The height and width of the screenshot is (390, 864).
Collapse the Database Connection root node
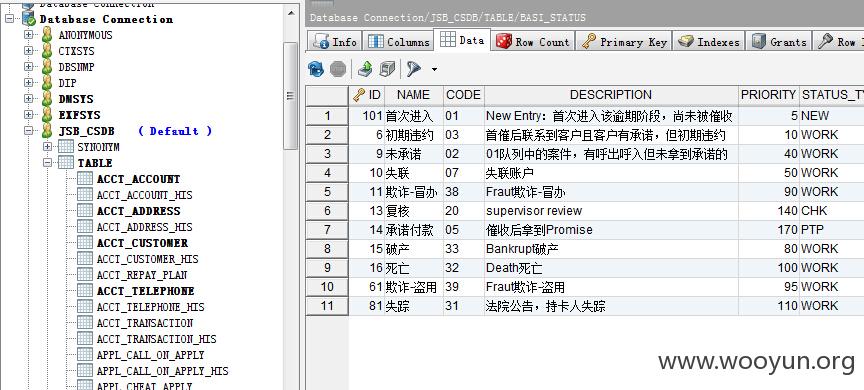point(9,19)
